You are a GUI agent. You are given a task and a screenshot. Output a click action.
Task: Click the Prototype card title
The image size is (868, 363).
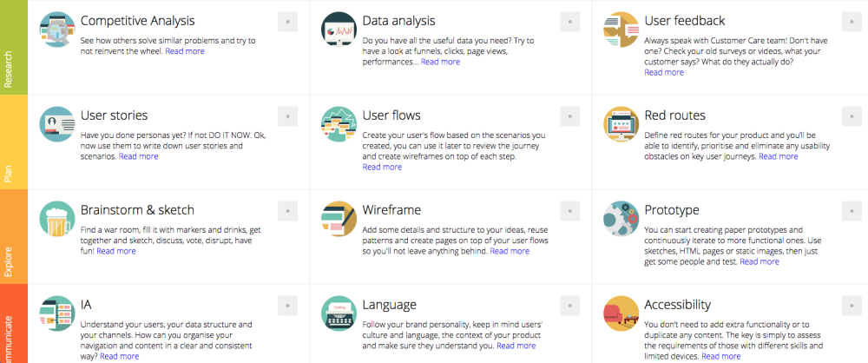672,211
